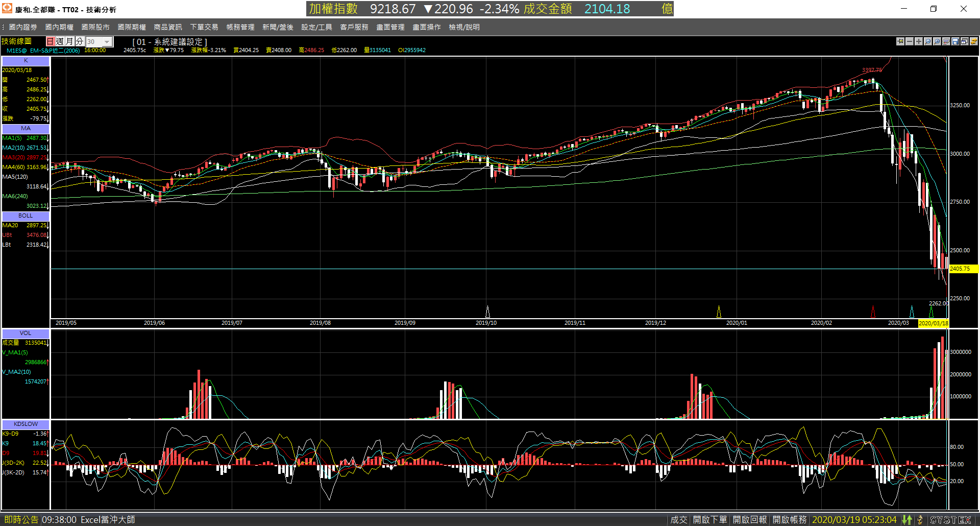This screenshot has width=980, height=526.
Task: Open the 下單交易 menu
Action: tap(204, 27)
